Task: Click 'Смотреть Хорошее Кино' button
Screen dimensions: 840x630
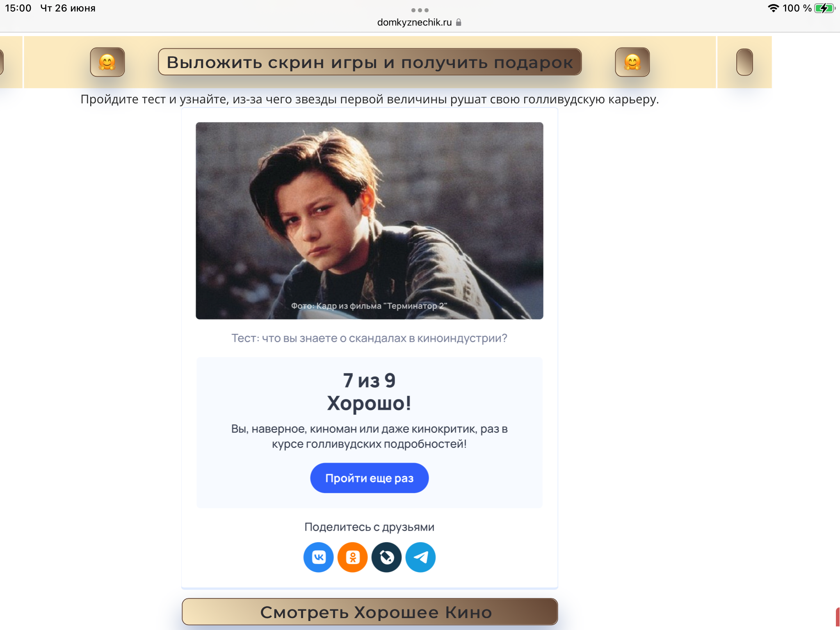Action: (x=370, y=612)
